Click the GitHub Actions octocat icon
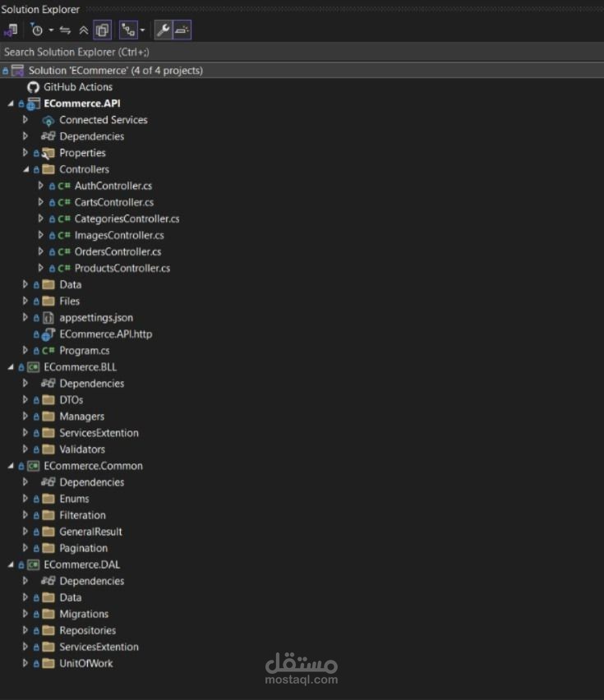This screenshot has width=604, height=700. point(33,87)
